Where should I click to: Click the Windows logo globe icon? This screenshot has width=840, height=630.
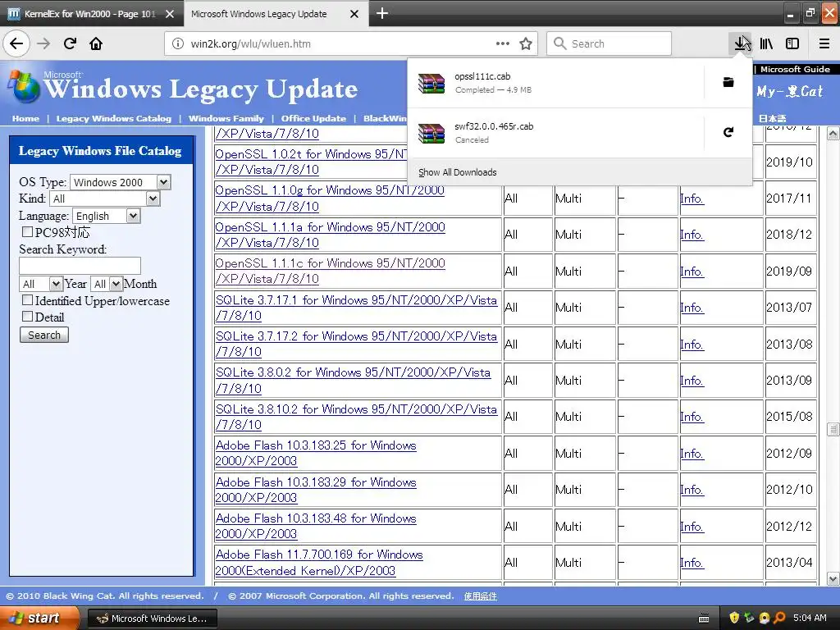pyautogui.click(x=22, y=87)
